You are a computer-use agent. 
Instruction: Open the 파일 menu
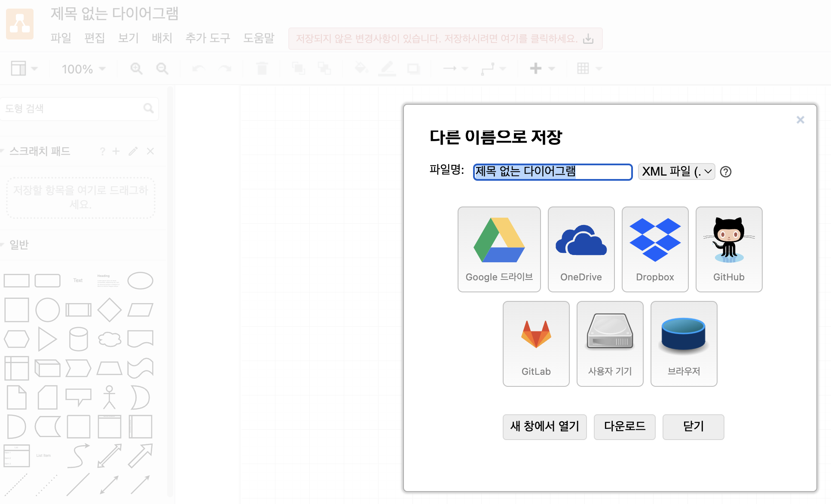coord(61,38)
